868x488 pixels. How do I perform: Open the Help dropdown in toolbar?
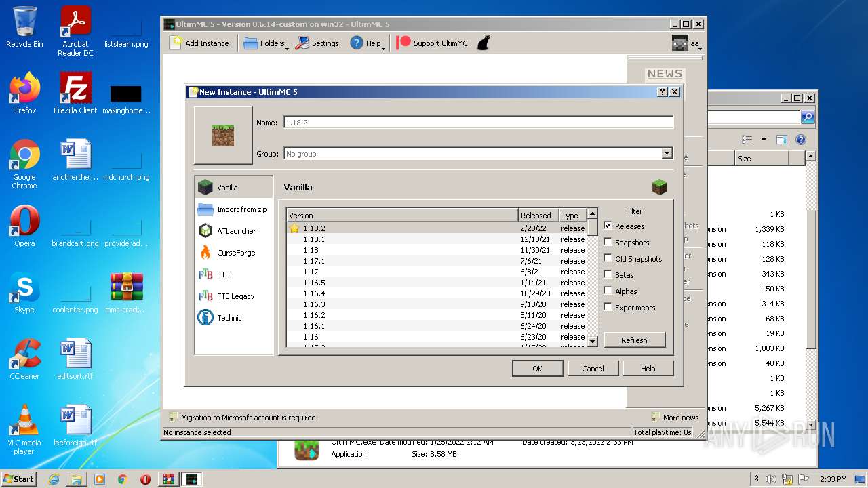(x=367, y=43)
